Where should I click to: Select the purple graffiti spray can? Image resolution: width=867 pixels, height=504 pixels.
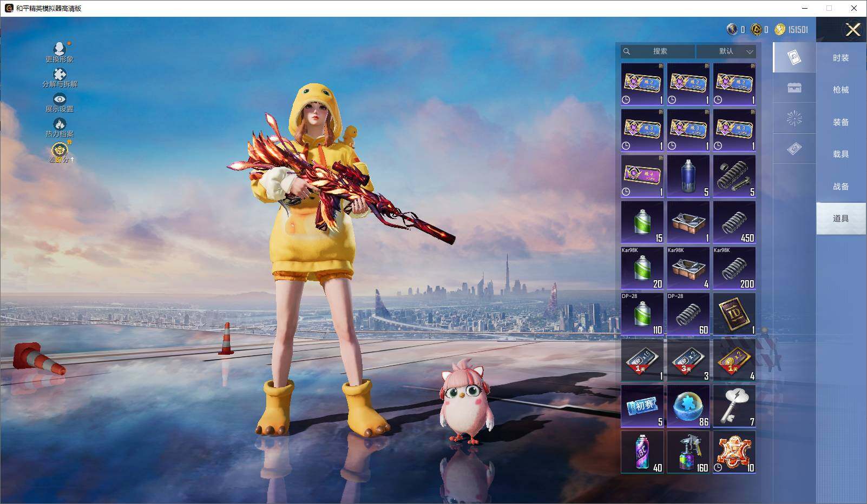pos(642,452)
